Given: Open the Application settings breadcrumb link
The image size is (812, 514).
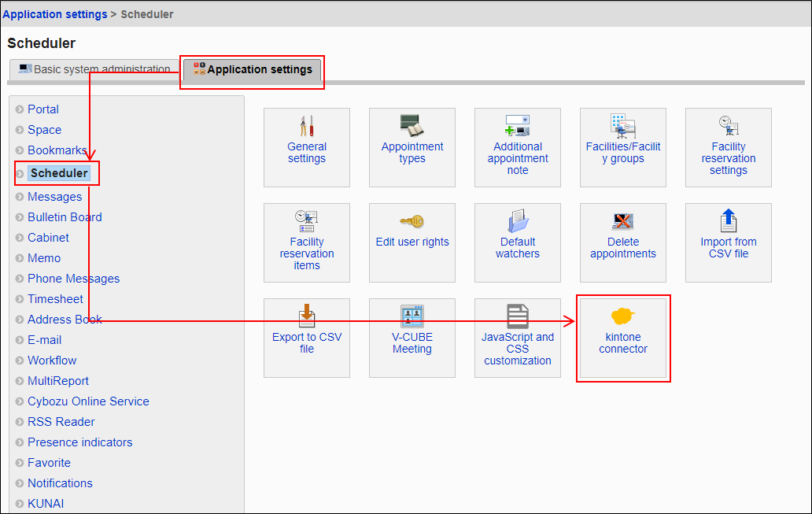Looking at the screenshot, I should tap(55, 14).
